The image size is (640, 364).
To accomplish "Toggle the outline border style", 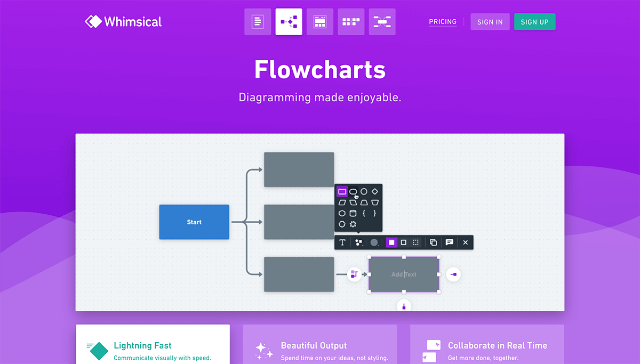I will [x=404, y=242].
